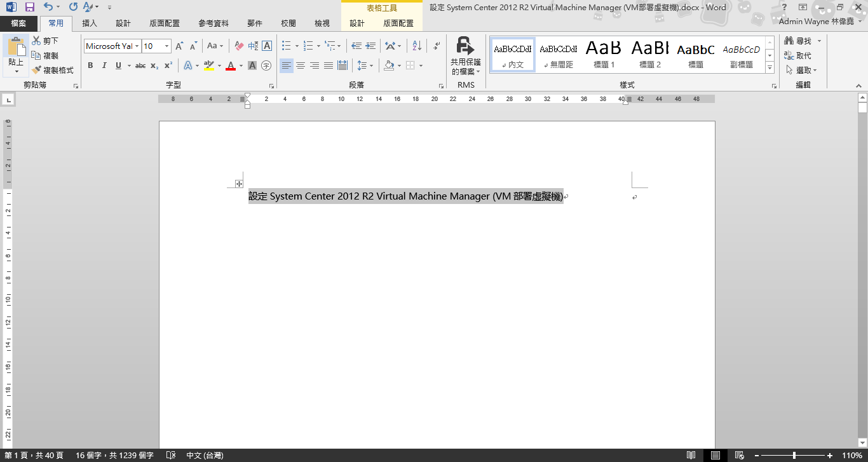Click the Distributed alignment icon
Viewport: 868px width, 462px height.
click(342, 65)
